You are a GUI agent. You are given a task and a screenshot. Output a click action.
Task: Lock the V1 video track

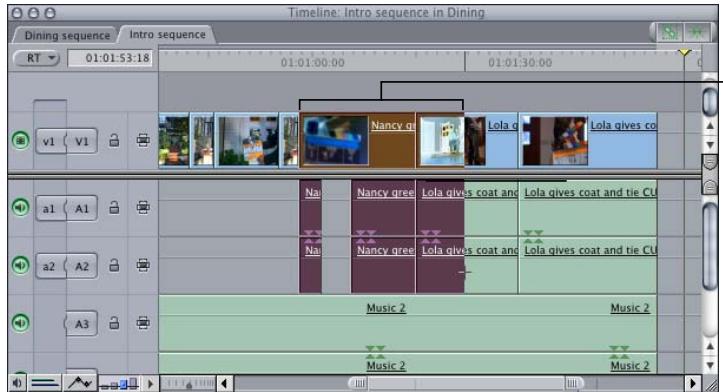(114, 140)
